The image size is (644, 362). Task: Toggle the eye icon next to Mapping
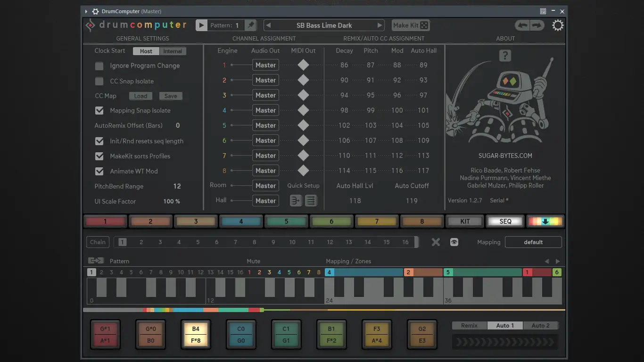click(454, 242)
